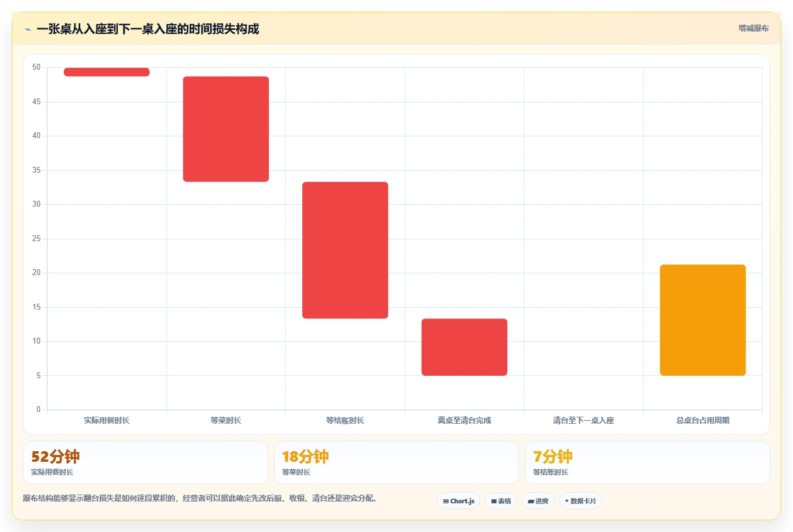Click the x-axis label 实际用餐时长

(x=107, y=420)
